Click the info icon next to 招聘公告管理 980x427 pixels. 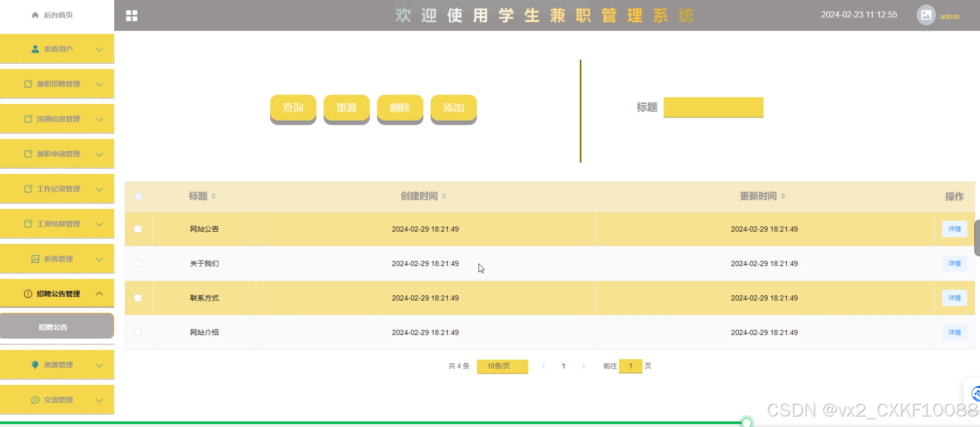click(x=28, y=294)
